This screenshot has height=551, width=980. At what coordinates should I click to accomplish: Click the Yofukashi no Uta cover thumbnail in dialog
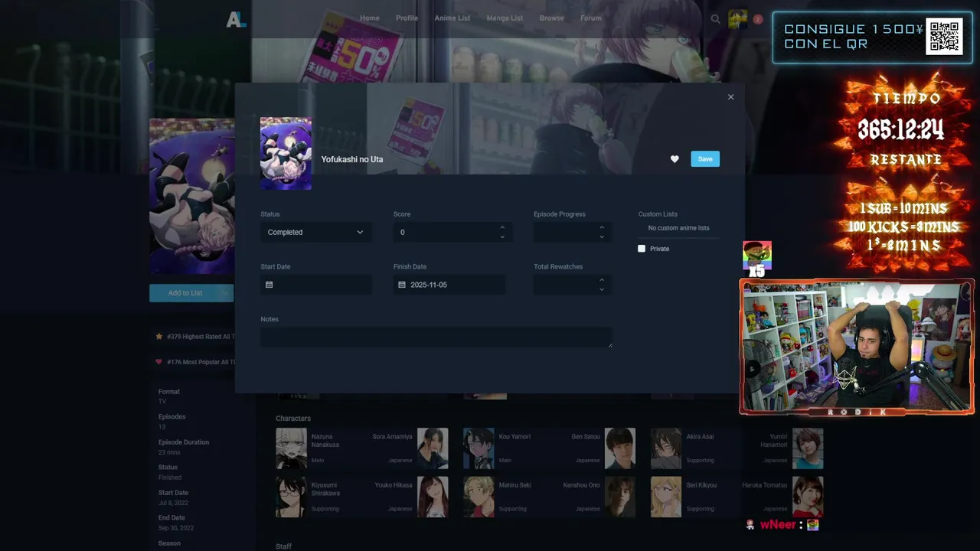(286, 153)
